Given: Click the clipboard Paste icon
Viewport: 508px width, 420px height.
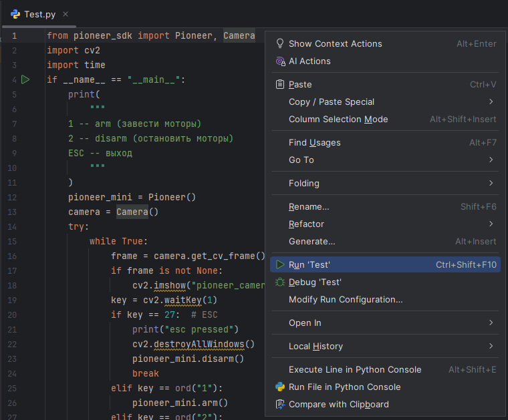Looking at the screenshot, I should pos(280,84).
